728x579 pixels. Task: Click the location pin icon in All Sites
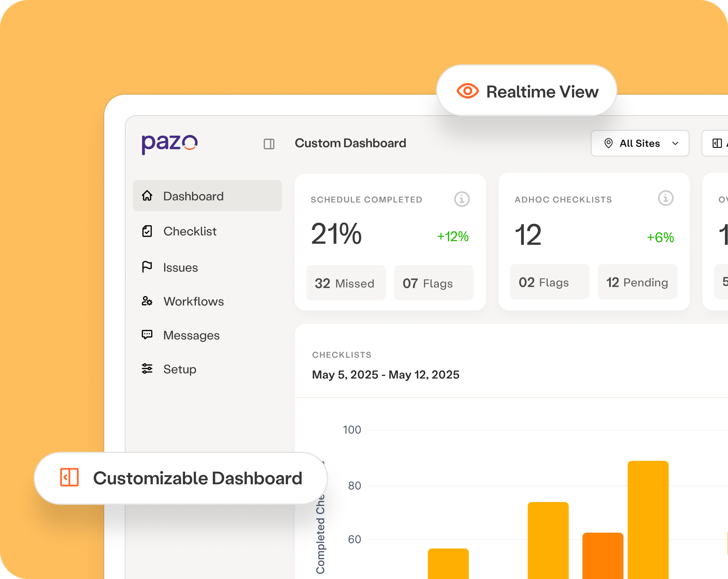click(x=608, y=143)
